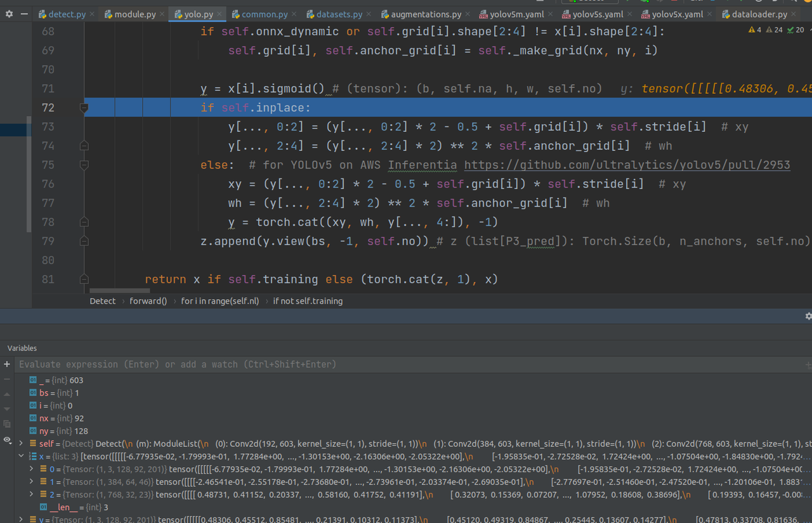Close the common.py tab

click(294, 14)
